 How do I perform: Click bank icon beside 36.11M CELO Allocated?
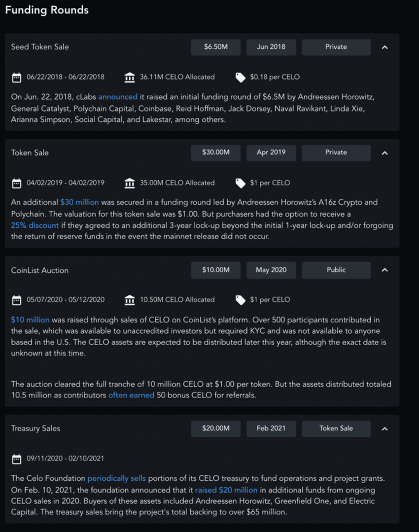[x=130, y=77]
